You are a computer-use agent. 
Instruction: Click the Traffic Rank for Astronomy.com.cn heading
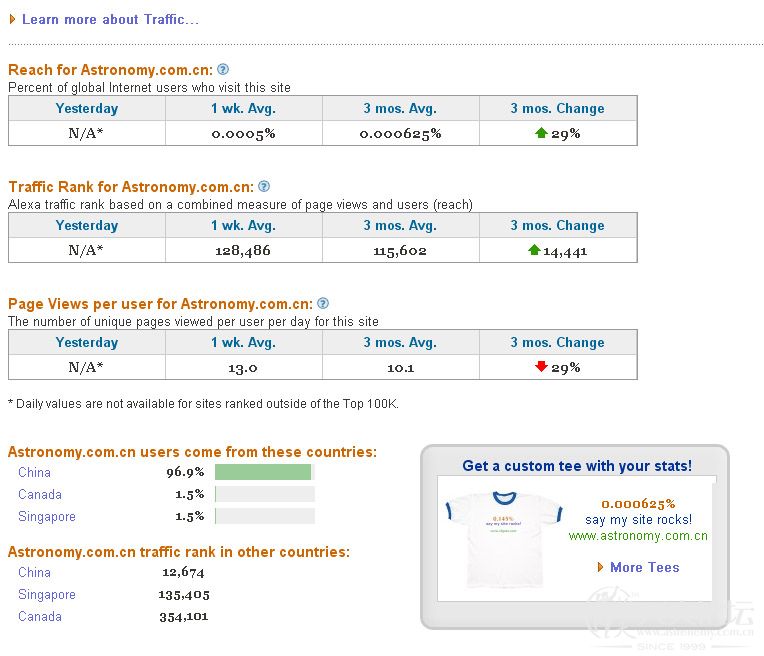coord(131,187)
